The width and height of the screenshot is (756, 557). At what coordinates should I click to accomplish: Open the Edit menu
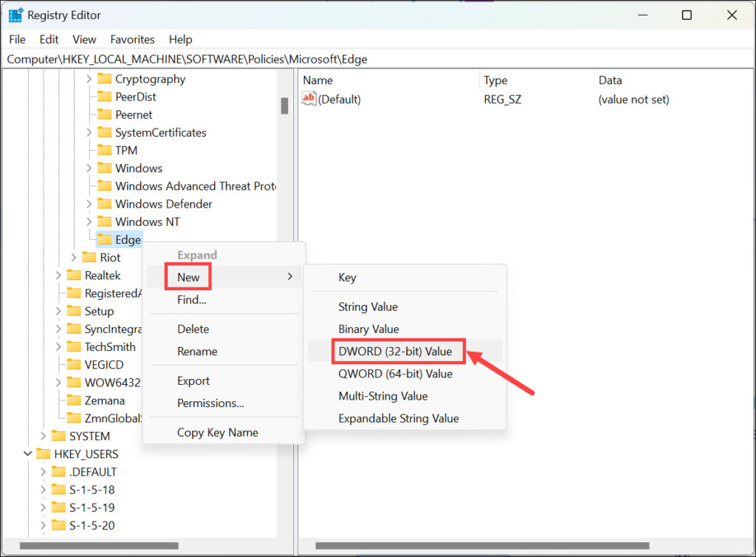point(49,40)
